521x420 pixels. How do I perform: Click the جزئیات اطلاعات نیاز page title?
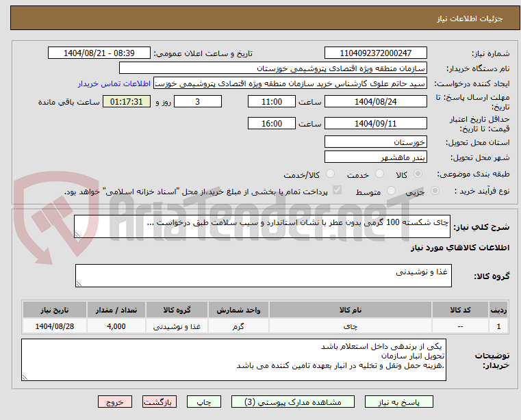click(470, 18)
